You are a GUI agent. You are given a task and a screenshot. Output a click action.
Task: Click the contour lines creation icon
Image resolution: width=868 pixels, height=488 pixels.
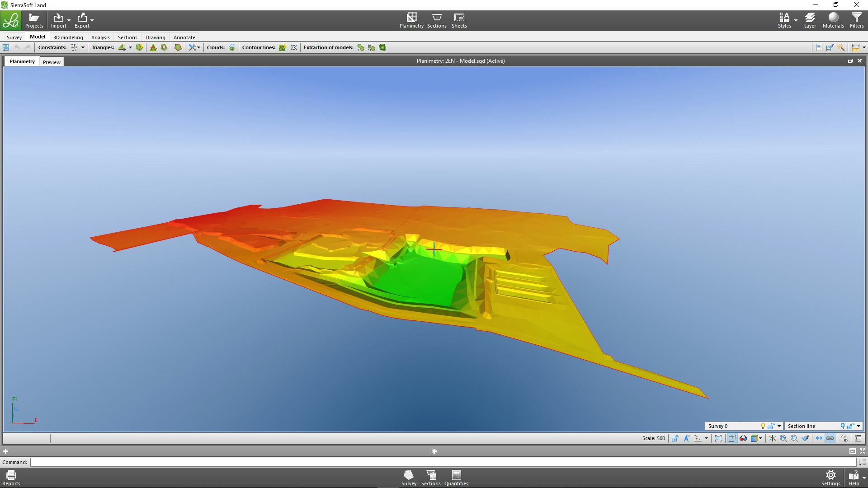tap(282, 47)
